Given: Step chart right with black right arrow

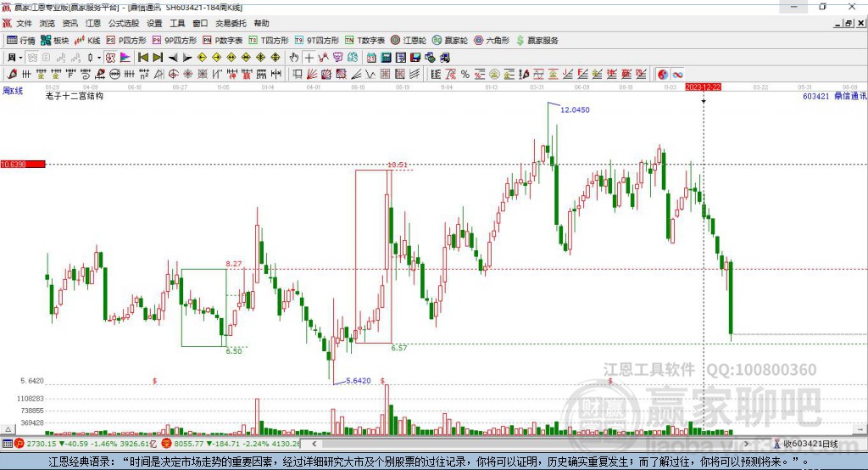Looking at the screenshot, I should [187, 58].
